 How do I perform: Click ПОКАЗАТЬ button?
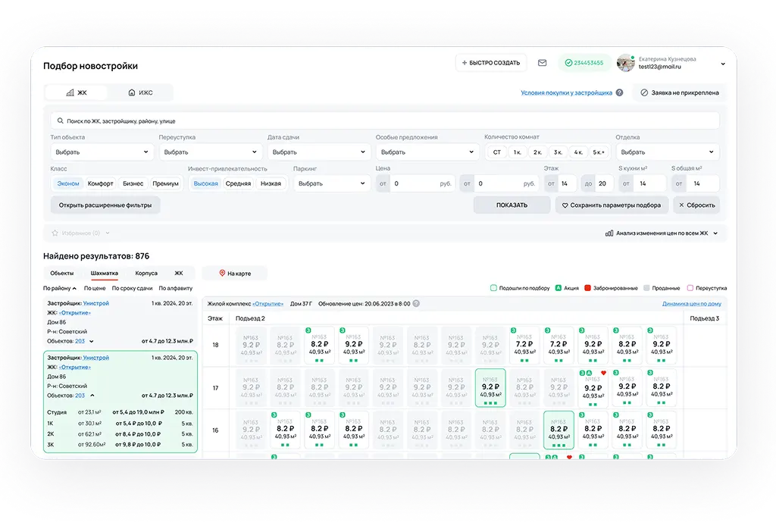[x=512, y=205]
